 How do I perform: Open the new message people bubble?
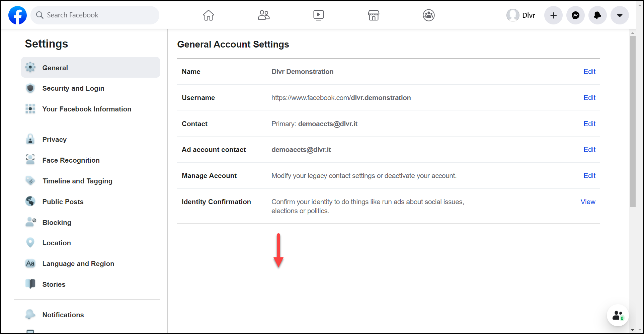click(x=618, y=315)
